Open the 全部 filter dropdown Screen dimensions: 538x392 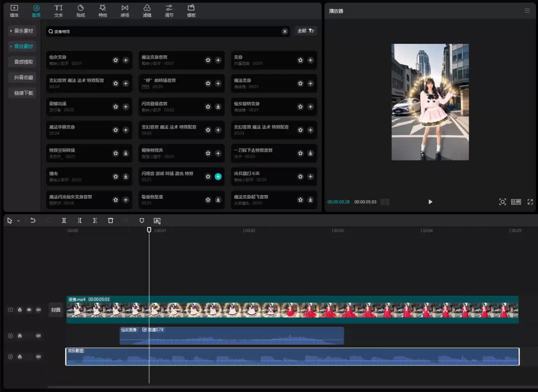(305, 31)
